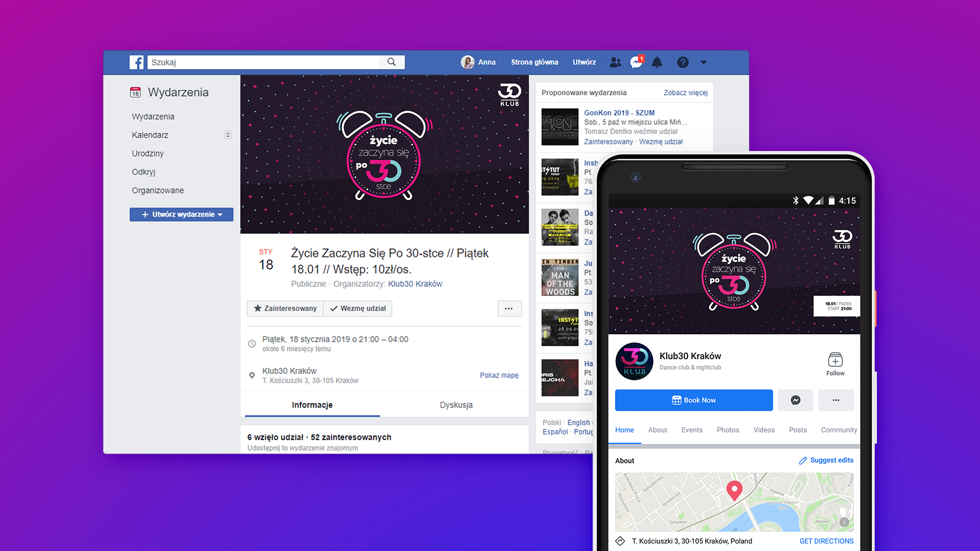Click the Kalendarz count badge

pos(228,135)
